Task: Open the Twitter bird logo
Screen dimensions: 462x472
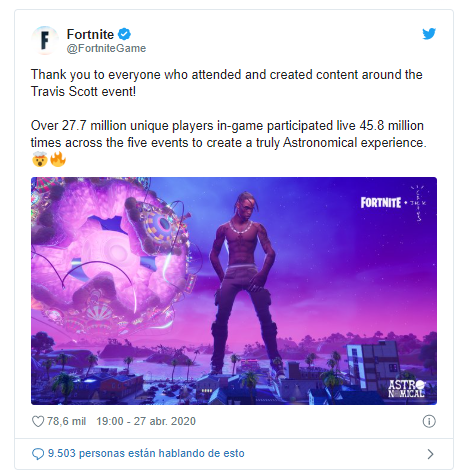Action: [429, 34]
